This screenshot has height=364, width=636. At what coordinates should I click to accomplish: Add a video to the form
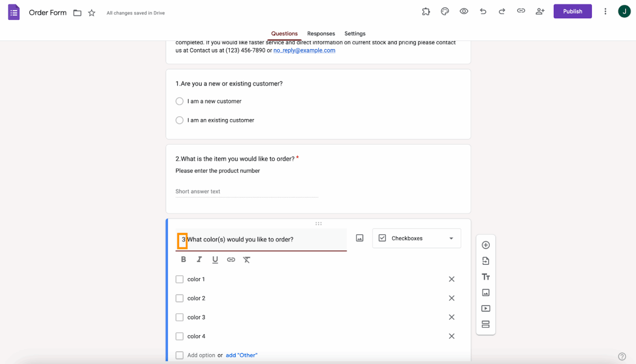pos(485,308)
